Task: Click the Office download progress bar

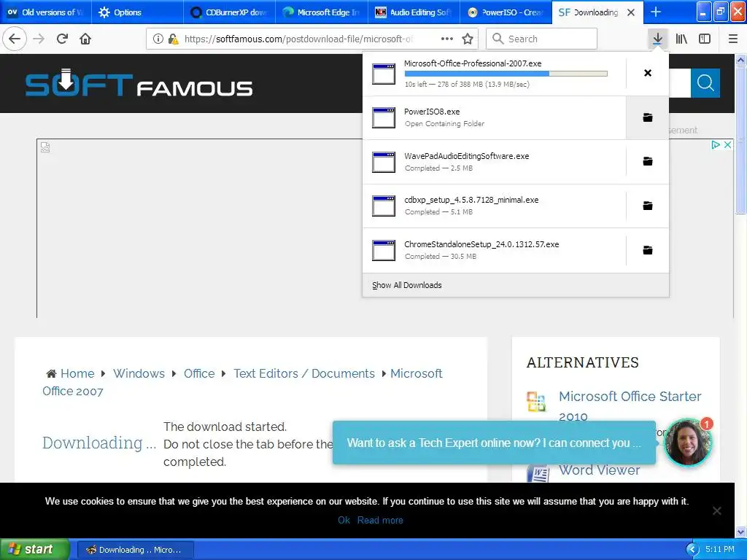Action: [x=506, y=74]
